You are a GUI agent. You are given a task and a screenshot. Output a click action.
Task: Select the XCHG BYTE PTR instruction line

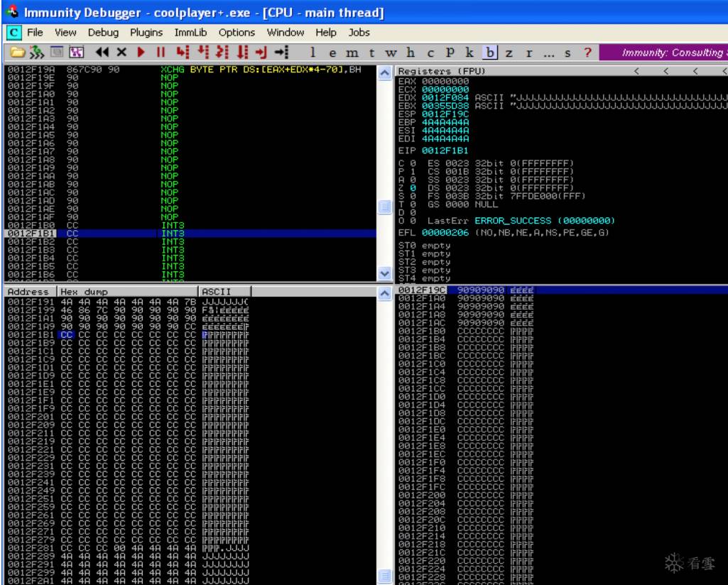click(x=190, y=70)
